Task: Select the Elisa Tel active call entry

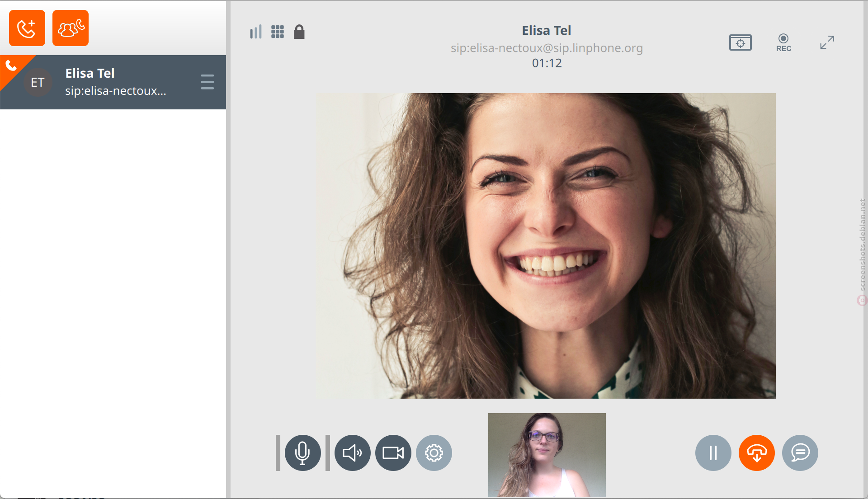Action: [x=113, y=82]
